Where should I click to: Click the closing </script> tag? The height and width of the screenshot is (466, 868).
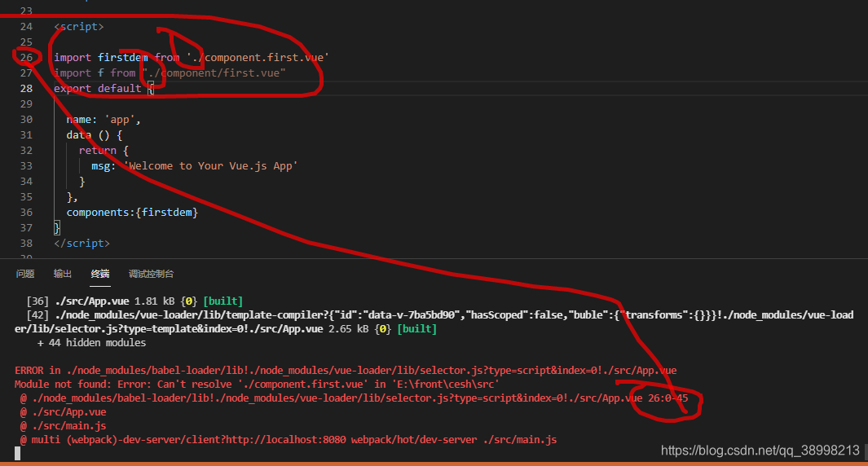82,244
